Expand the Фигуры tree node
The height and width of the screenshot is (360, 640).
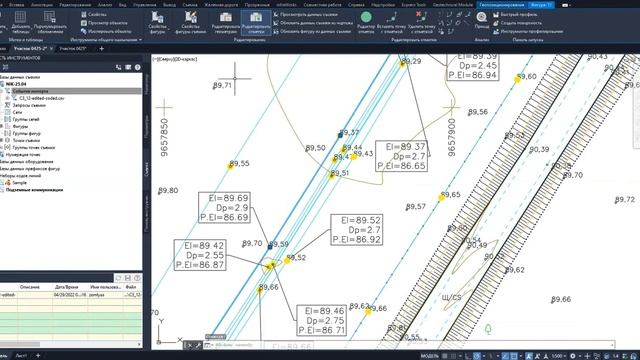[2, 127]
